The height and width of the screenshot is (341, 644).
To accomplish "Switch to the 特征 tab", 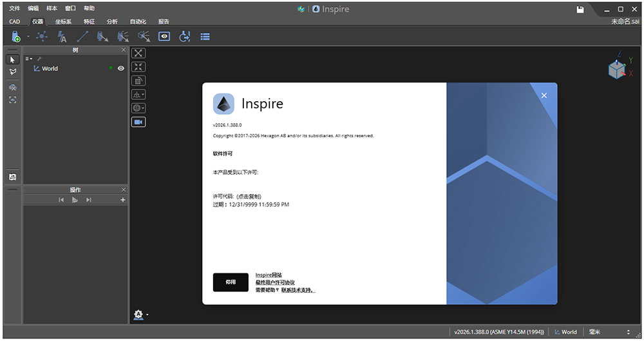I will point(89,21).
